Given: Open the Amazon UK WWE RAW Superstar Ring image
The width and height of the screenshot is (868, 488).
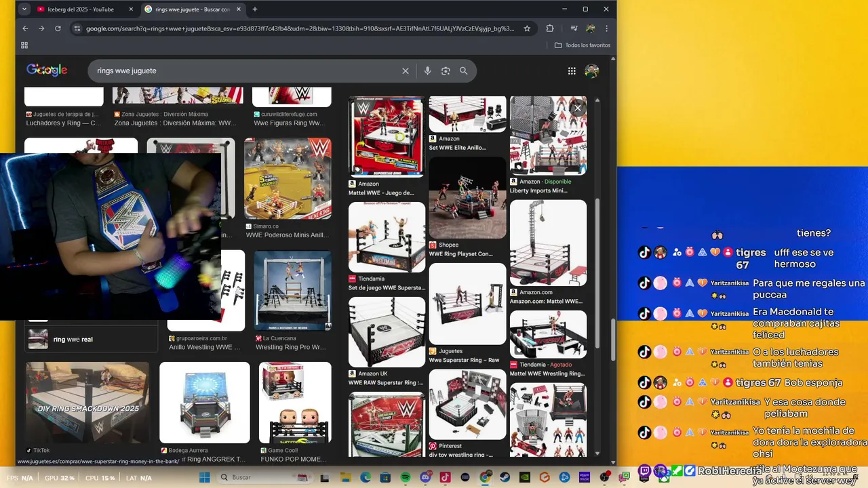Looking at the screenshot, I should pyautogui.click(x=387, y=332).
